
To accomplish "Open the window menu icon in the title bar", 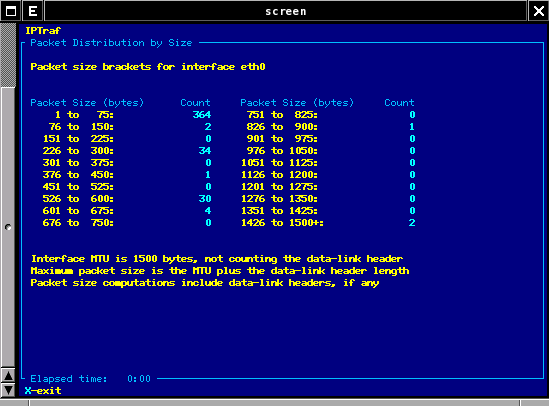I will coord(11,11).
